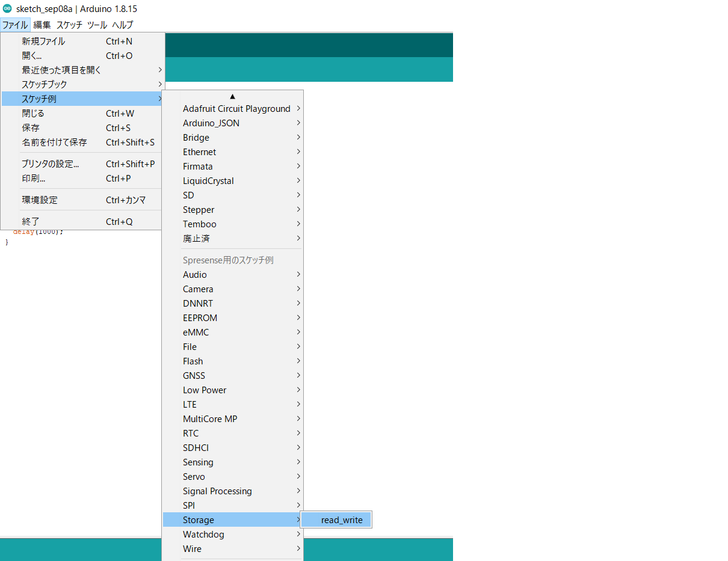728x561 pixels.
Task: Expand 最近使った項目を開く submenu
Action: pyautogui.click(x=82, y=70)
